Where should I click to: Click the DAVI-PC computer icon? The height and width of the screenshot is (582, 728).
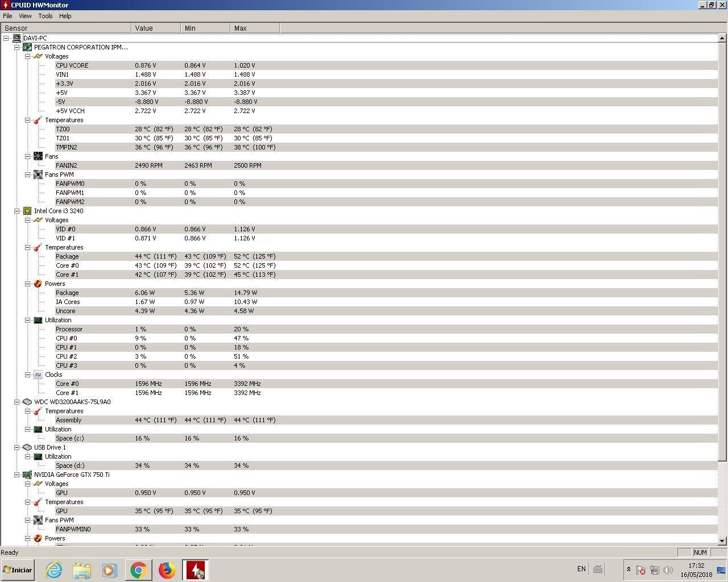[x=17, y=38]
